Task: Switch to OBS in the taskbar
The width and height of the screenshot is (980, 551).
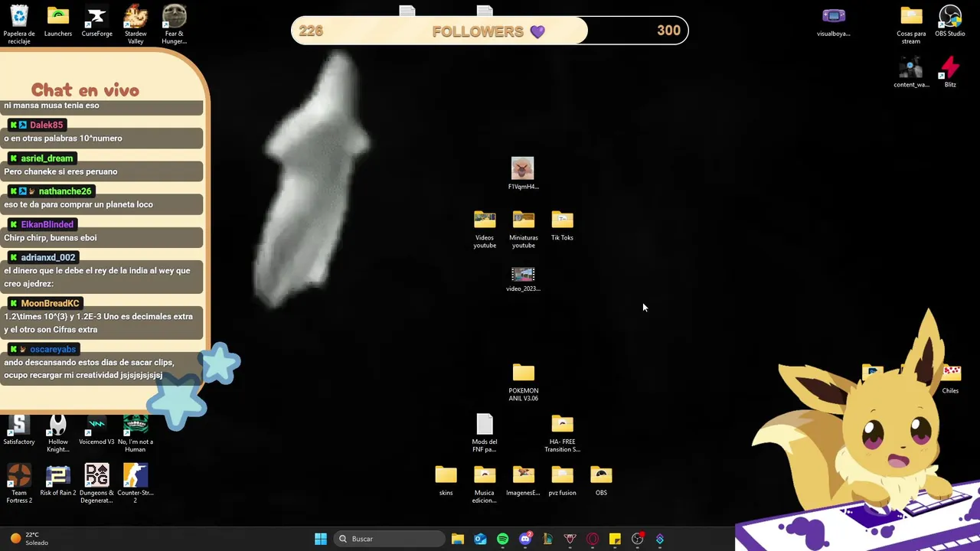Action: click(637, 539)
